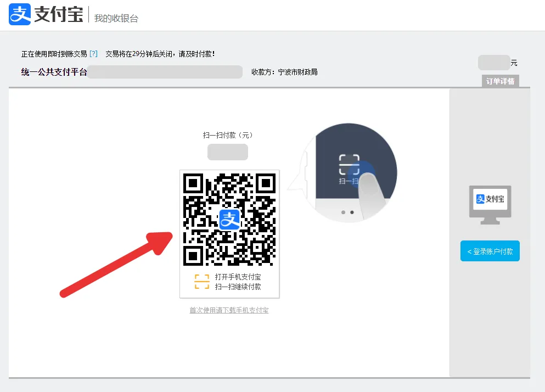Open the [?] help link for instant transactions
This screenshot has height=392, width=545.
(x=93, y=54)
